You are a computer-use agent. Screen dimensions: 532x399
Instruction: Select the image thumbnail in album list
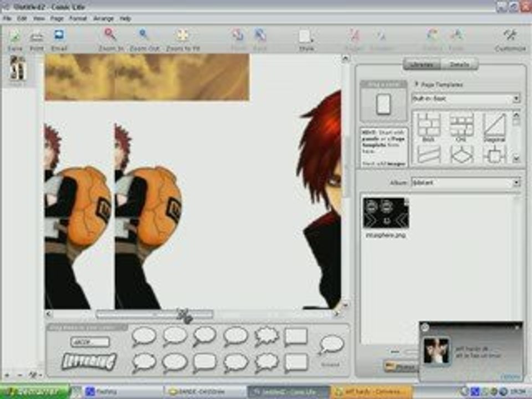pos(386,213)
